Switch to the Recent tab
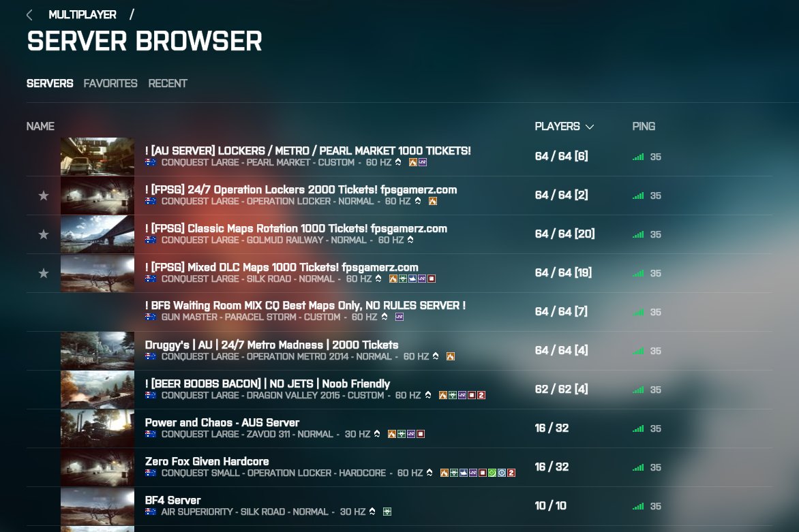The height and width of the screenshot is (532, 799). click(x=168, y=84)
